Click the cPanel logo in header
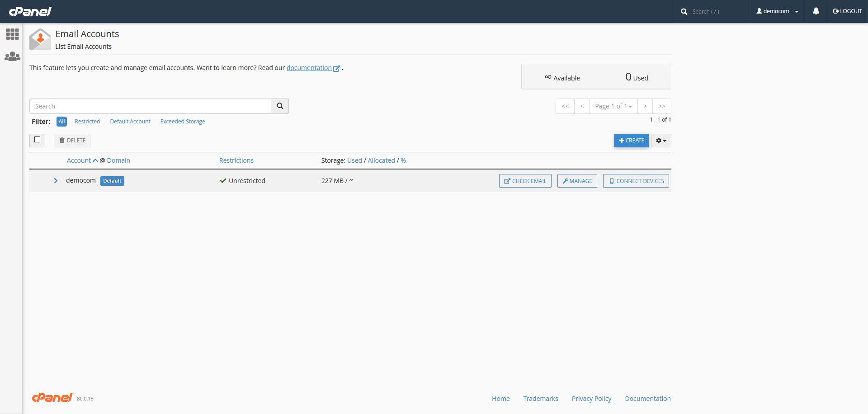The height and width of the screenshot is (414, 868). tap(30, 11)
